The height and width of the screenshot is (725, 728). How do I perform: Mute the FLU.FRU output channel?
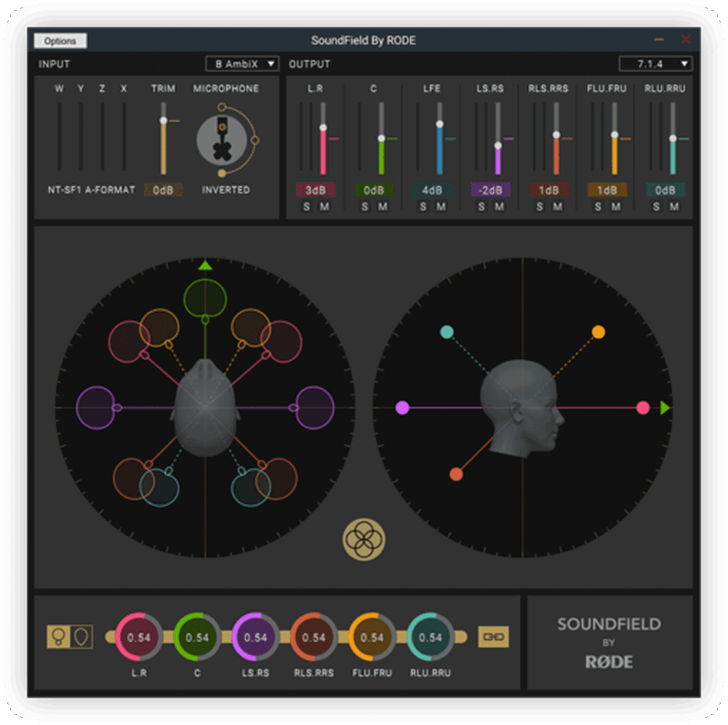click(616, 206)
